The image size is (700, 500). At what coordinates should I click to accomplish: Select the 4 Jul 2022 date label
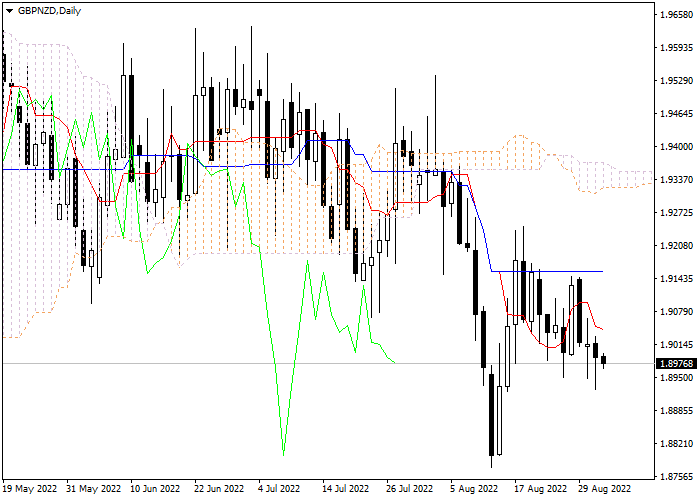click(x=280, y=489)
